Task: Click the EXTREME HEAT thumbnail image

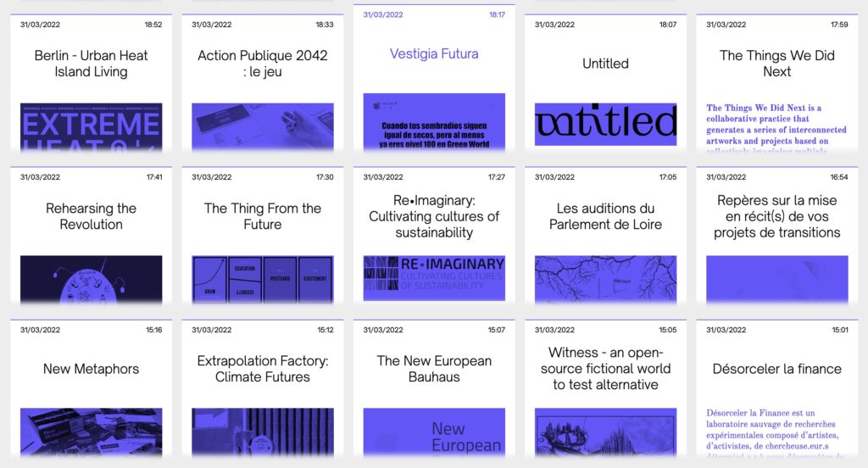Action: (92, 127)
